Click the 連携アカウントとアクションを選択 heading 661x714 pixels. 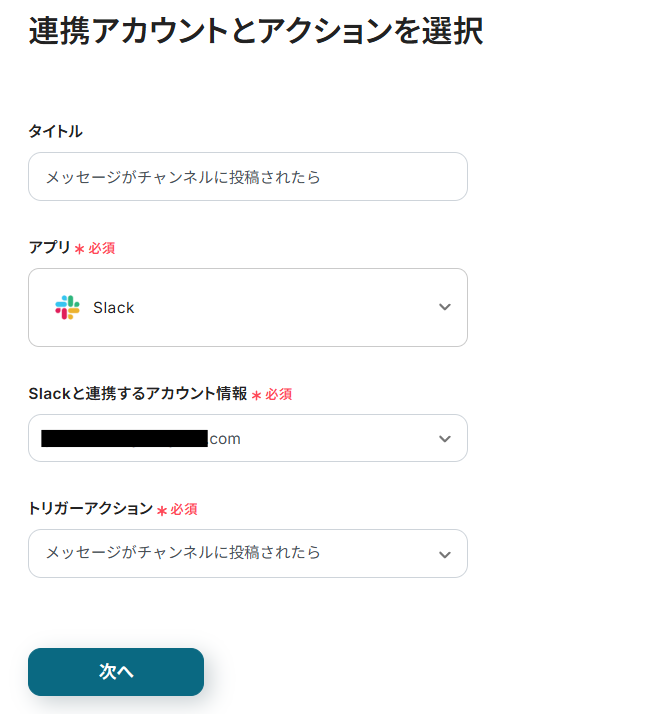pos(255,31)
